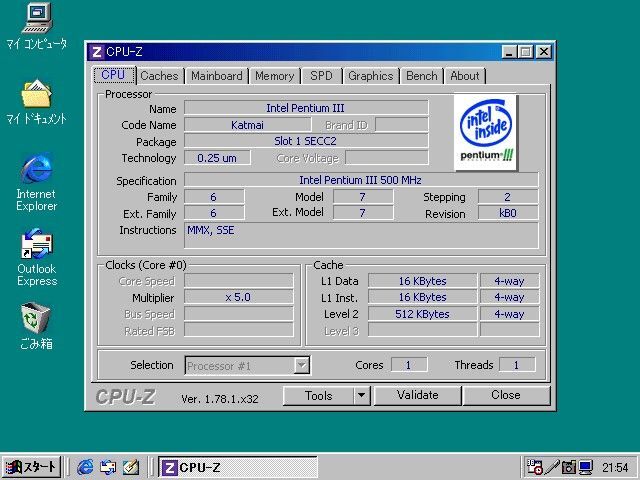Image resolution: width=640 pixels, height=480 pixels.
Task: Launch Internet Explorer from the desktop
Action: click(36, 168)
